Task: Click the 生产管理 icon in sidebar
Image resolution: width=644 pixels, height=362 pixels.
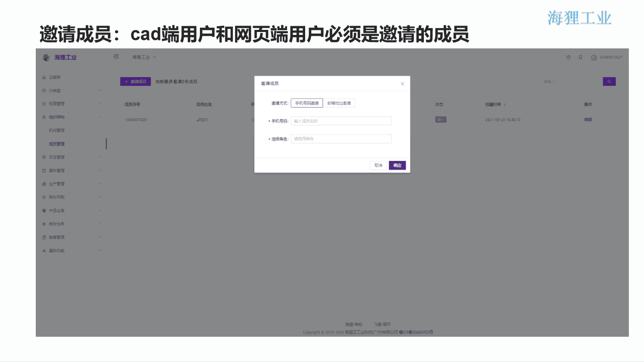Action: coord(44,184)
